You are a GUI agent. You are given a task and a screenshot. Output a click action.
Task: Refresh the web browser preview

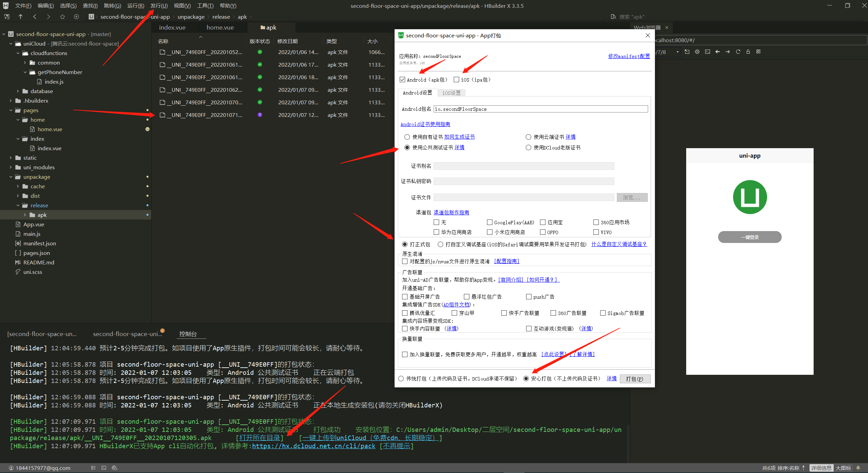point(738,52)
